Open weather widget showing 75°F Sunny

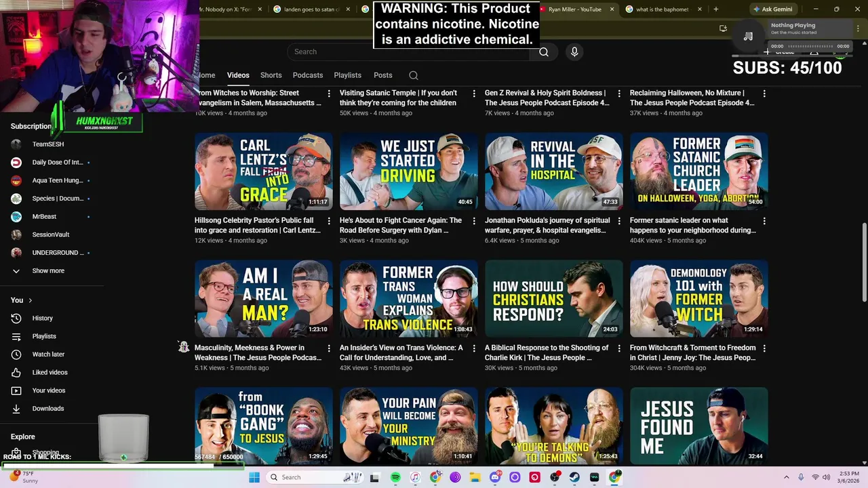pyautogui.click(x=24, y=477)
